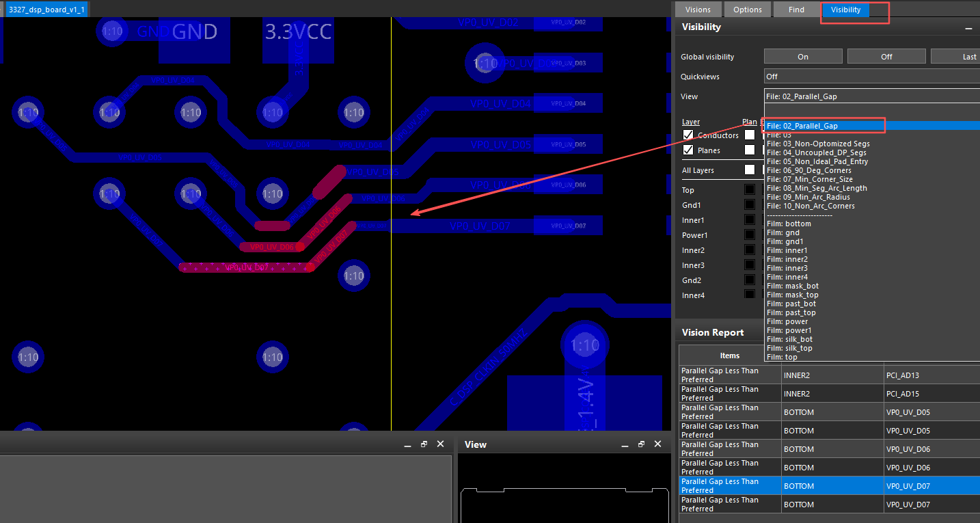Click the 3327_dsp_board_v1_1 document tab

pyautogui.click(x=46, y=10)
